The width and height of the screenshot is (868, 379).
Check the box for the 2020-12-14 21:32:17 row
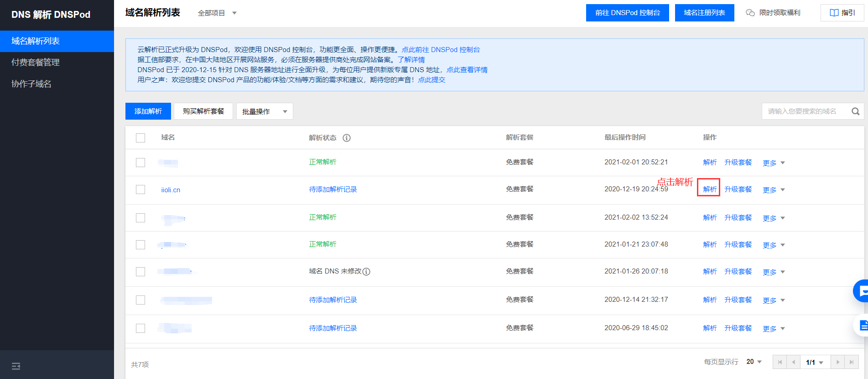(x=140, y=300)
